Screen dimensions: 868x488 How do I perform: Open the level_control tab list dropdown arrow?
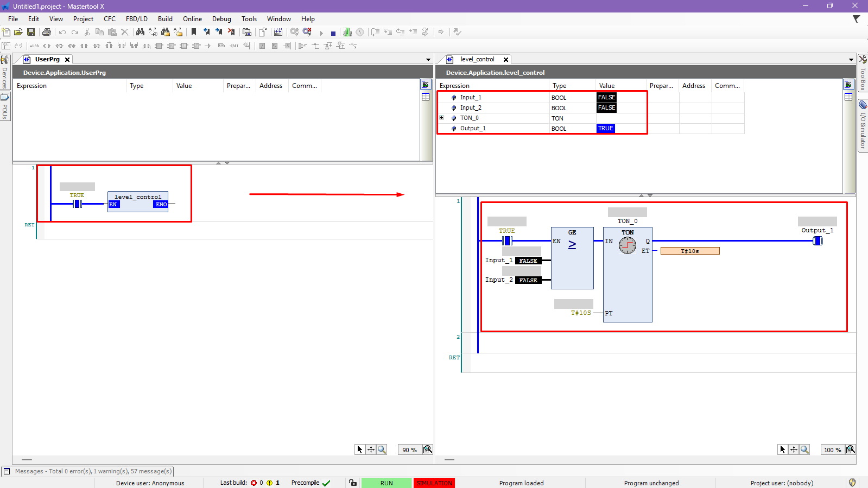point(851,60)
